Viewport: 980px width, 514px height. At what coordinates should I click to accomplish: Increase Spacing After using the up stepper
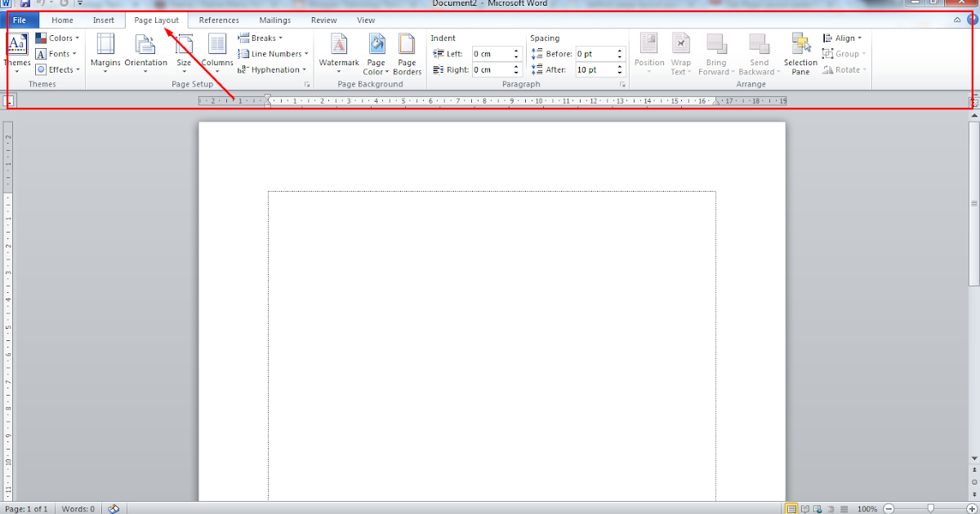619,66
